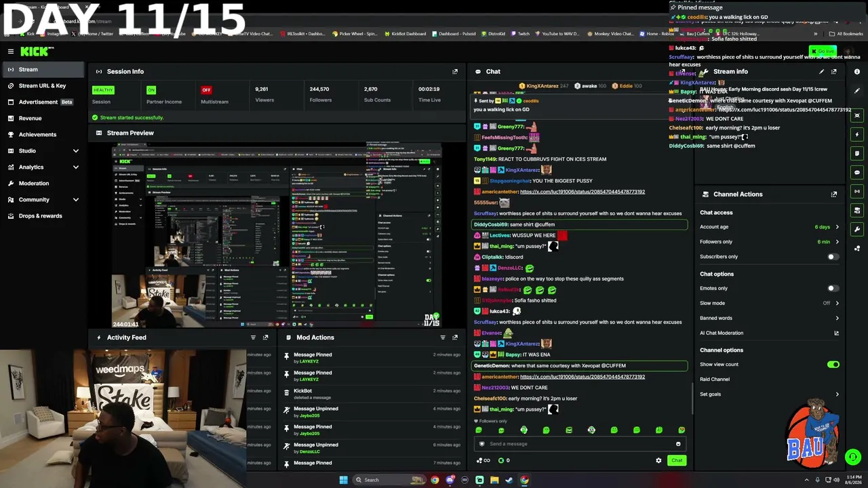Click the channel points infinity icon

tap(484, 460)
